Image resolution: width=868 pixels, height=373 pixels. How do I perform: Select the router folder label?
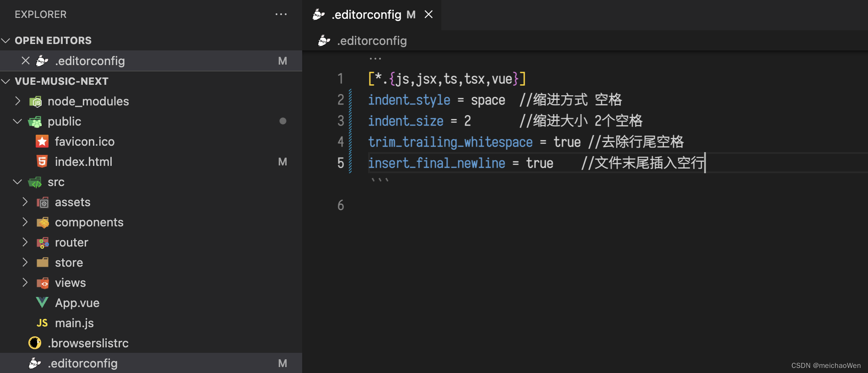pos(71,242)
